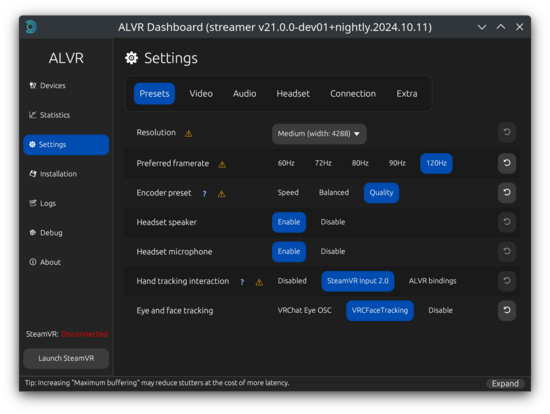Disable the Headset speaker

point(333,222)
